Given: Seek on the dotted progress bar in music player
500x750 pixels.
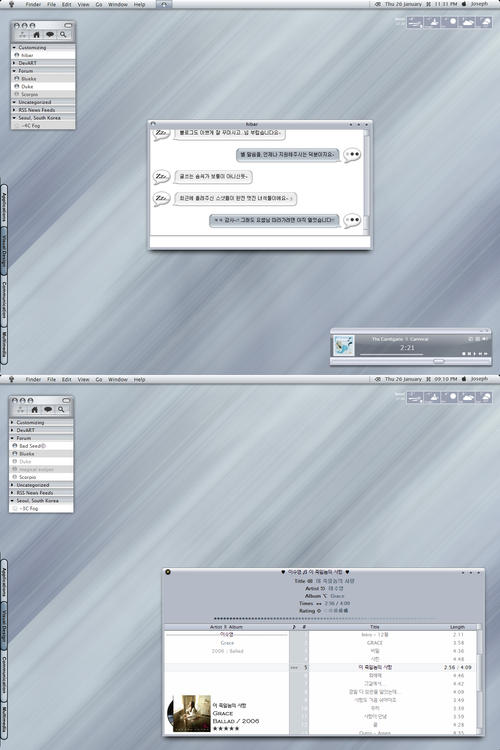Looking at the screenshot, I should coord(324,618).
